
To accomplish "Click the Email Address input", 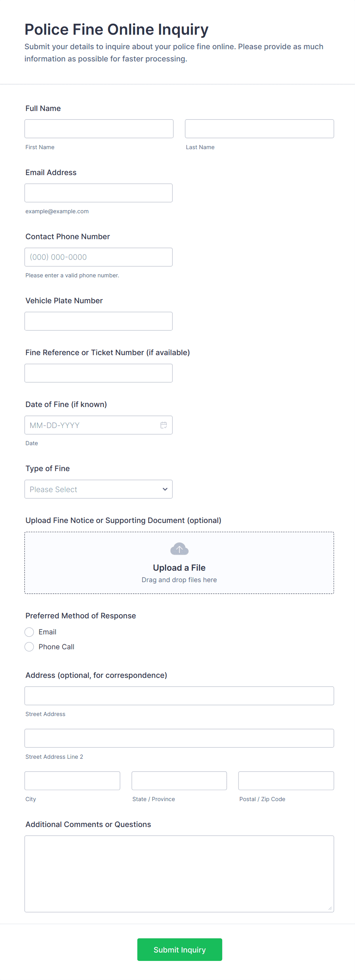I will pyautogui.click(x=98, y=193).
